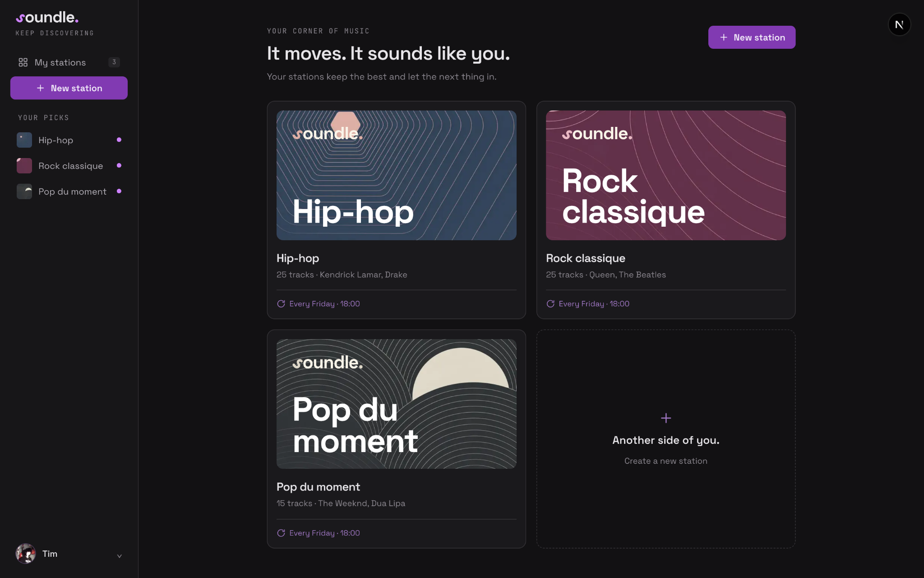Click plus icon in empty station card
Viewport: 924px width, 578px height.
pos(666,418)
